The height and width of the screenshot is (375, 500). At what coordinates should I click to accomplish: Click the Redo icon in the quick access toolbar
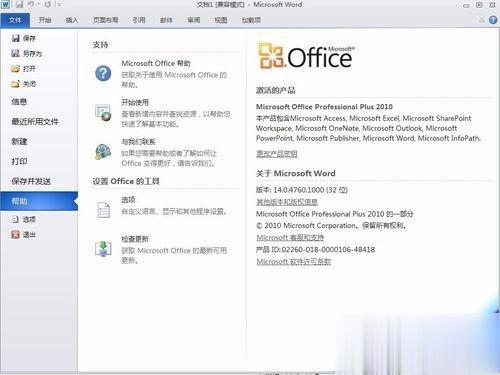[47, 5]
